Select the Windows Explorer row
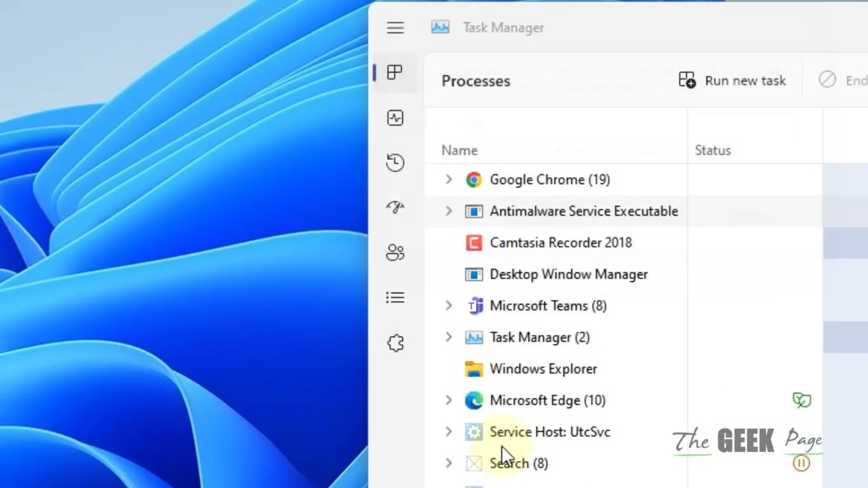Screen dimensions: 868x488 point(544,369)
